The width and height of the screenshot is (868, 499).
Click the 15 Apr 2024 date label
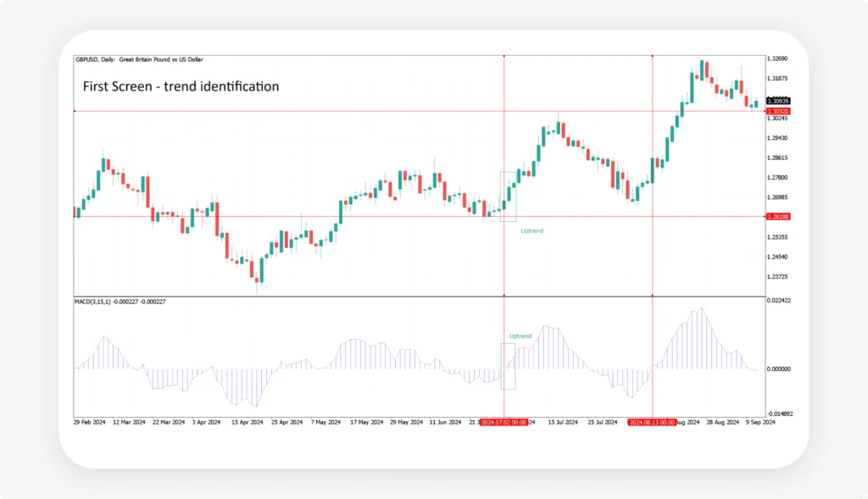tap(248, 422)
